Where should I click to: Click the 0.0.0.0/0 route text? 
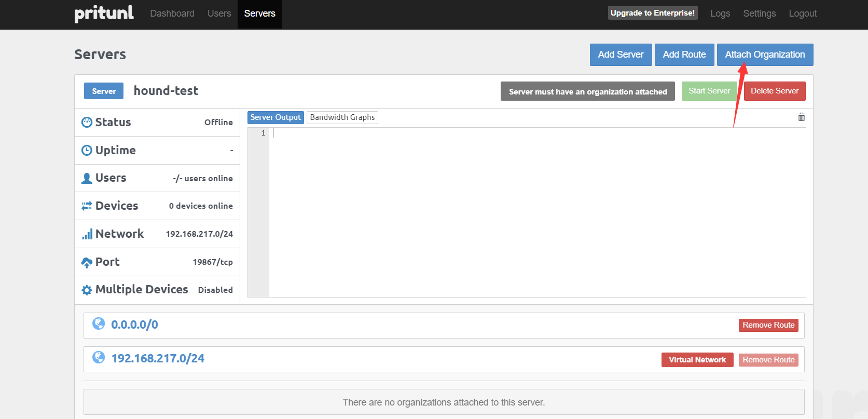[x=134, y=325]
